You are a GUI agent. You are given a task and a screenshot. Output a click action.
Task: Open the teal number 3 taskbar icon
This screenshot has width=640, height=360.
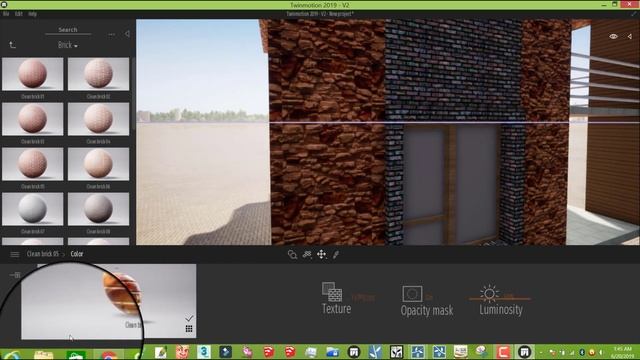[x=204, y=351]
